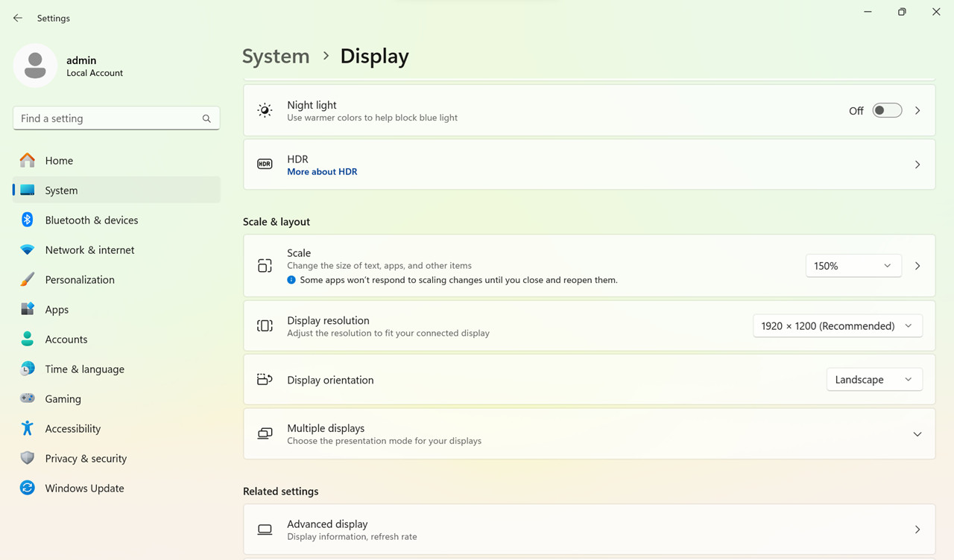Image resolution: width=954 pixels, height=560 pixels.
Task: Open the Scale 150% dropdown
Action: click(853, 266)
